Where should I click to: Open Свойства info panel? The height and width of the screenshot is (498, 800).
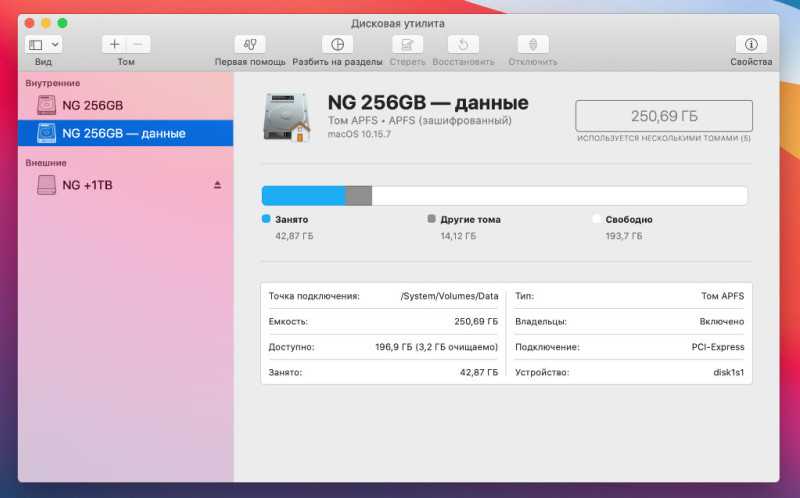coord(751,44)
